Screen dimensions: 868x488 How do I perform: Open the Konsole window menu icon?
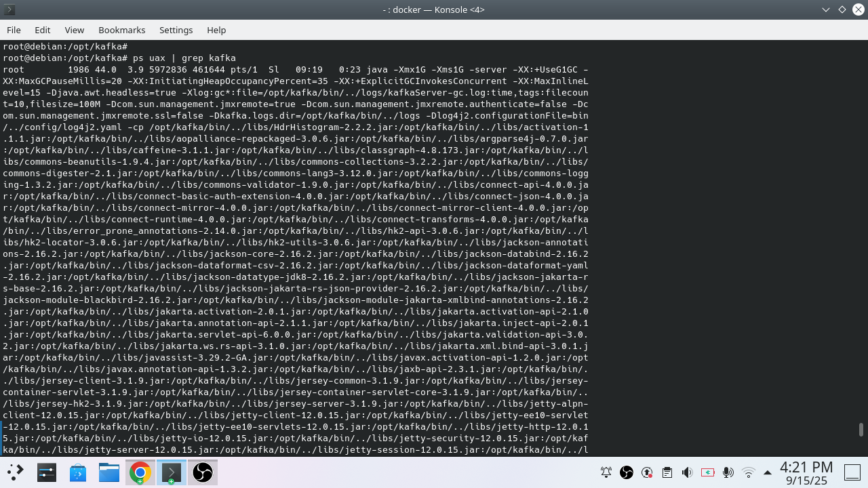tap(9, 9)
